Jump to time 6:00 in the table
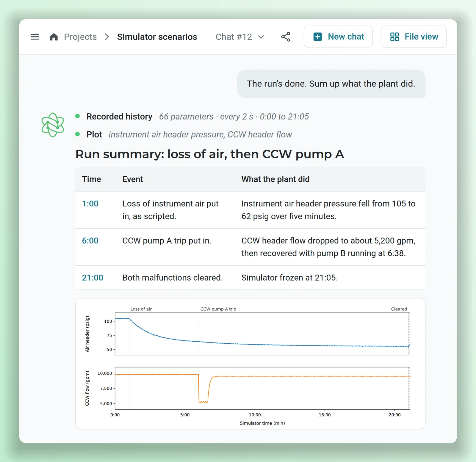 [90, 241]
